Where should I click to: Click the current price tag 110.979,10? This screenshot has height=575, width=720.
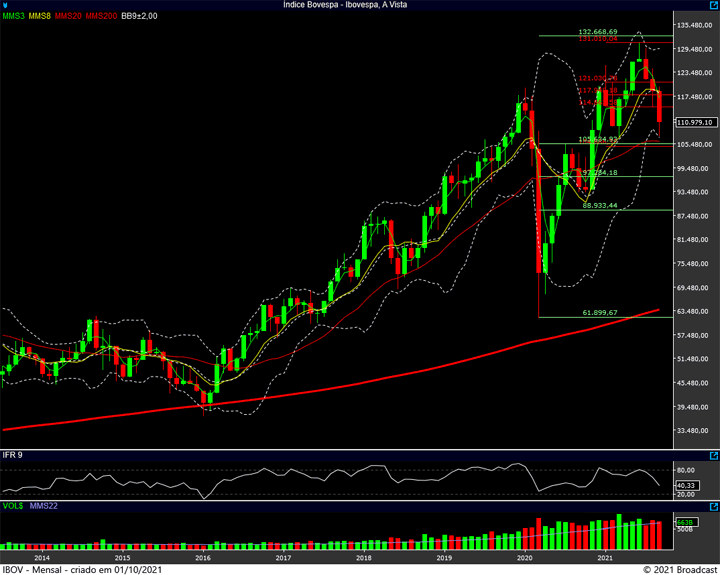coord(694,122)
